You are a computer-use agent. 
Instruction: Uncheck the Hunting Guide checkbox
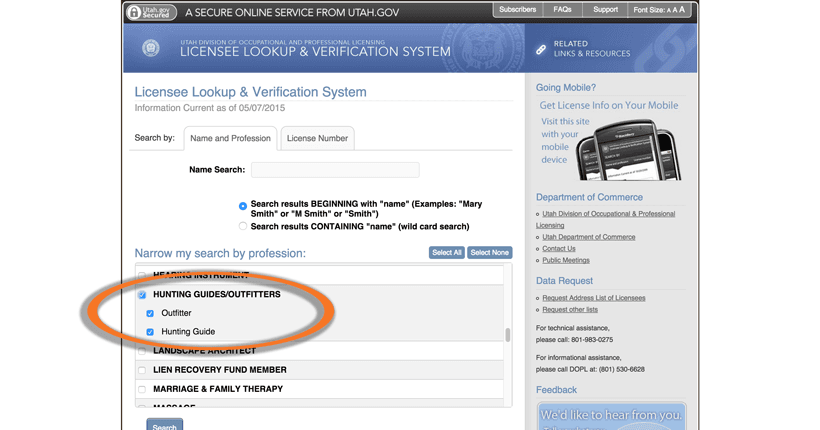[150, 332]
